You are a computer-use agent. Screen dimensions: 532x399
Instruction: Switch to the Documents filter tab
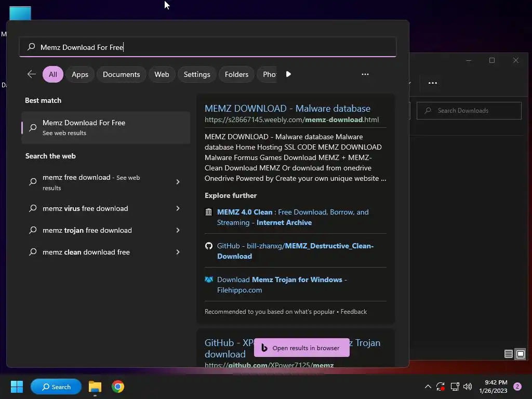click(x=122, y=74)
